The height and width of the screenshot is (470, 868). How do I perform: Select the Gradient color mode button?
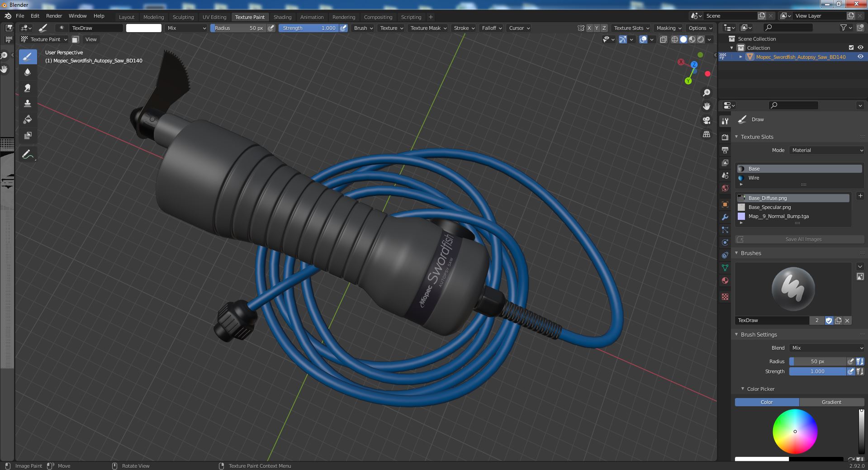pyautogui.click(x=831, y=402)
